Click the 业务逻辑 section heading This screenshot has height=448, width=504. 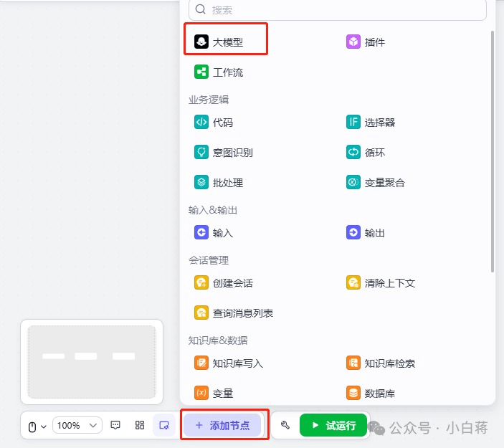click(x=209, y=100)
